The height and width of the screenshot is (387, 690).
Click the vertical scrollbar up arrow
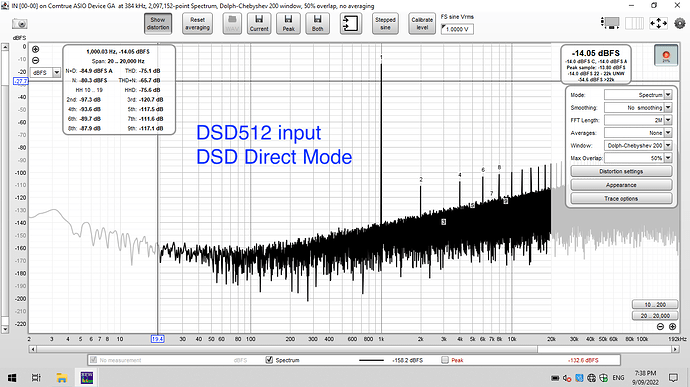(x=5, y=47)
